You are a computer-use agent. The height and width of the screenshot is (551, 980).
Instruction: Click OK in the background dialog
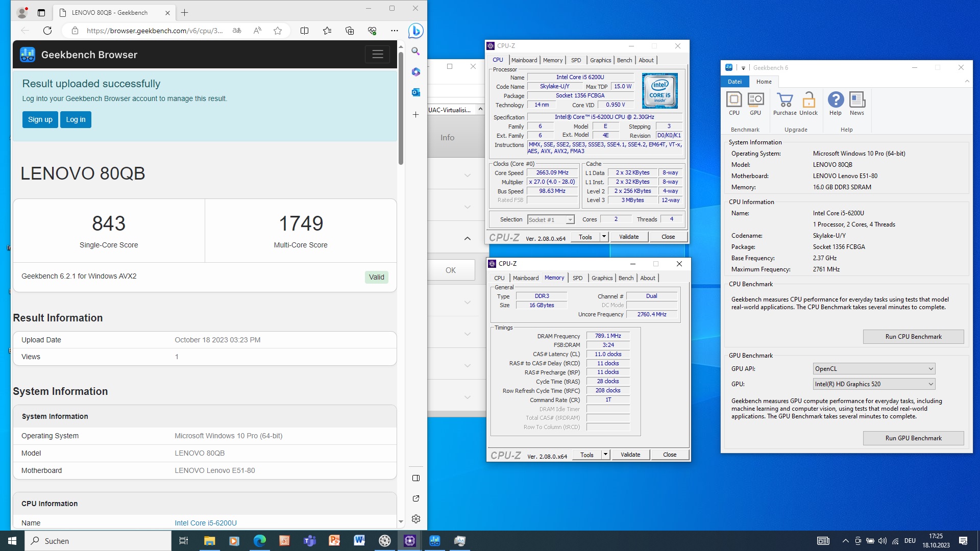click(x=451, y=270)
